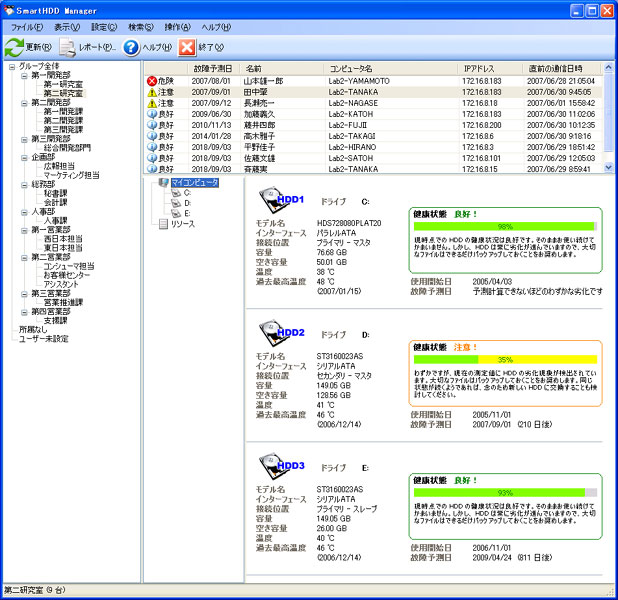Screen dimensions: 618x600
Task: Click the E: drive icon in tree
Action: [x=176, y=214]
